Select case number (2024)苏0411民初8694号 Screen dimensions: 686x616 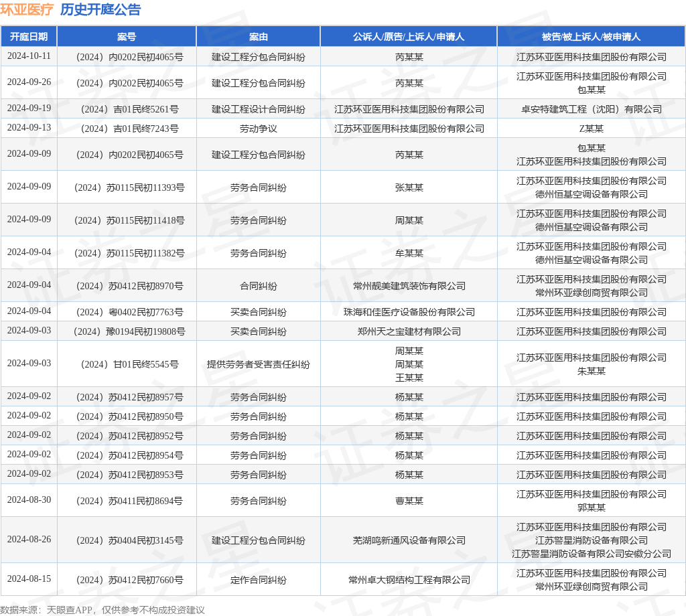129,501
